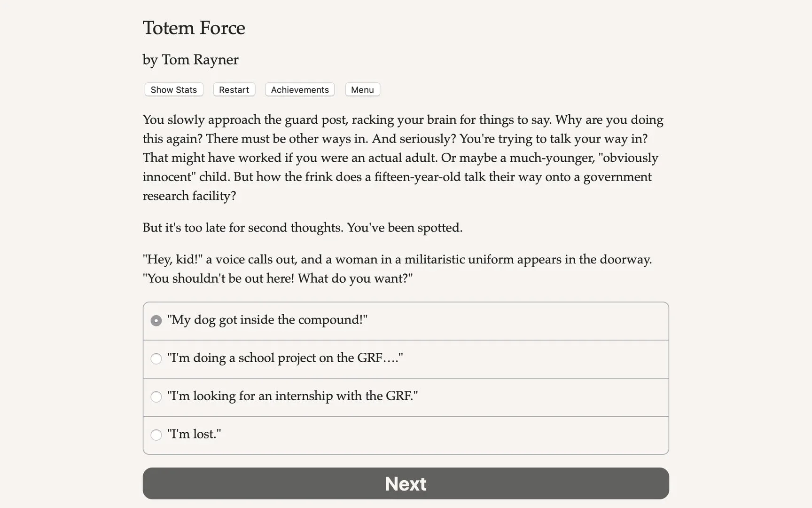The height and width of the screenshot is (508, 812).
Task: Choose the school project radio button
Action: [x=156, y=359]
